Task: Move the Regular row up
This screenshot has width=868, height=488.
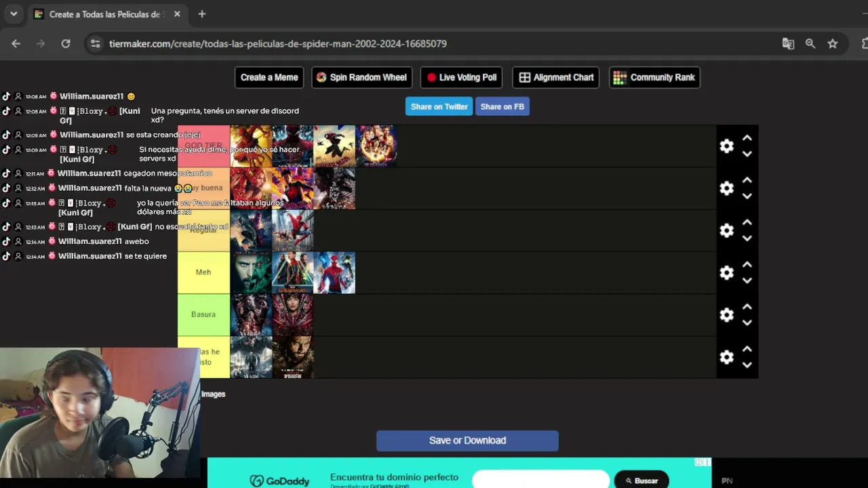Action: (747, 222)
